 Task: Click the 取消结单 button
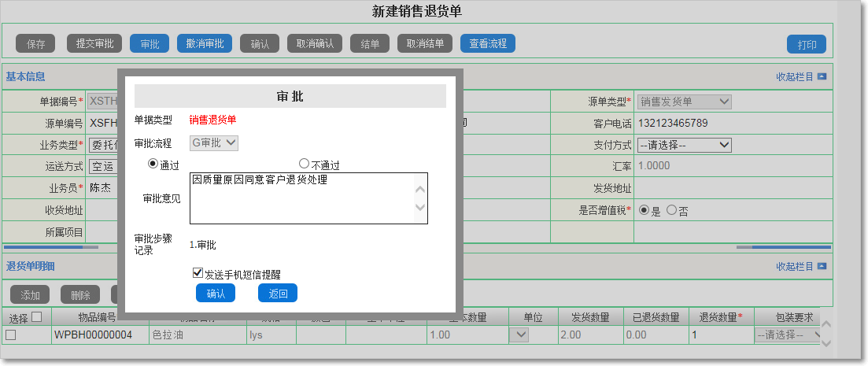425,44
